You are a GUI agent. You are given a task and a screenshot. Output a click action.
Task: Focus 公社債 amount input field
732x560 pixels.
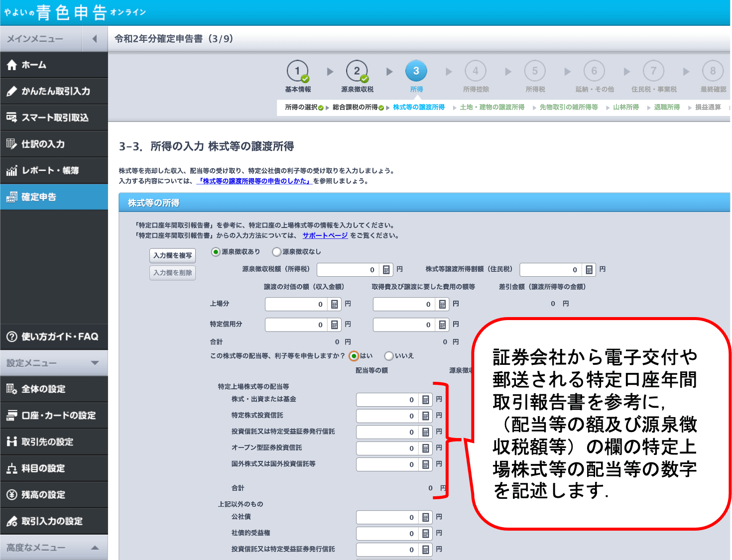point(388,517)
